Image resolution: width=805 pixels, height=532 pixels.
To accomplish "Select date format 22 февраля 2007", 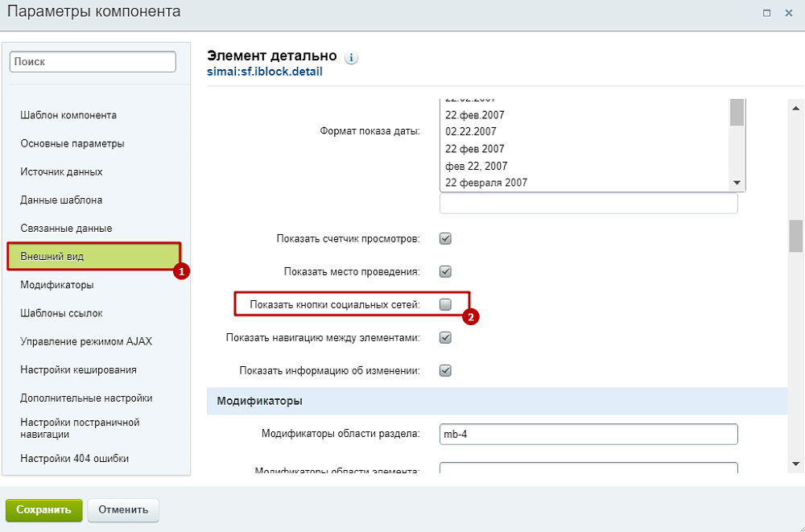I will pyautogui.click(x=486, y=183).
